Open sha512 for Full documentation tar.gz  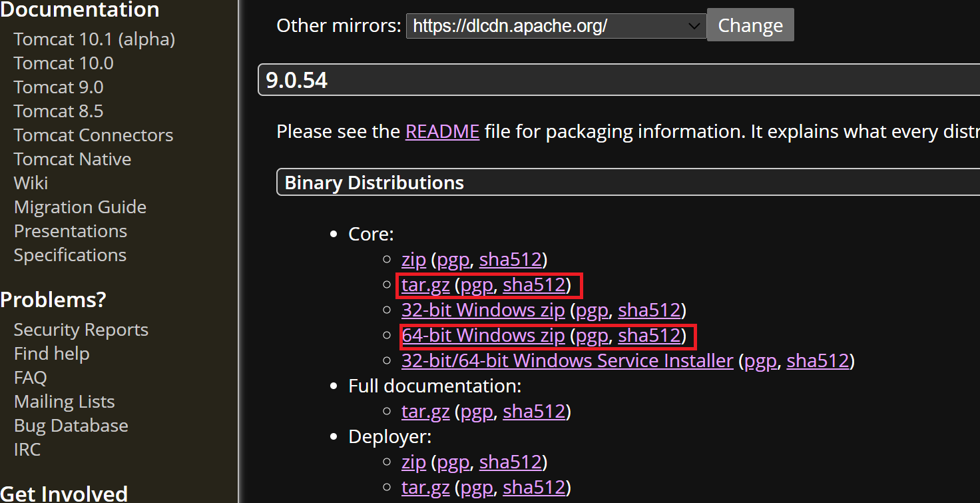pos(535,412)
